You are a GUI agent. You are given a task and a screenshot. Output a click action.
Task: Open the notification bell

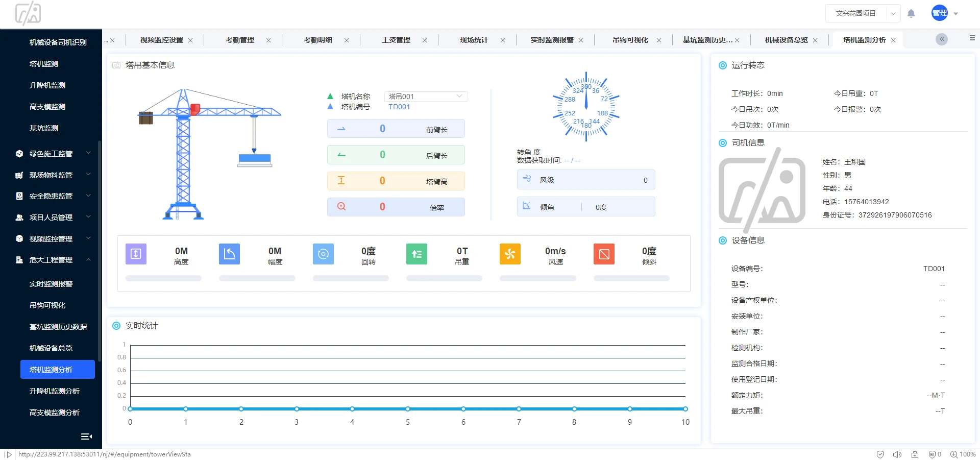911,13
